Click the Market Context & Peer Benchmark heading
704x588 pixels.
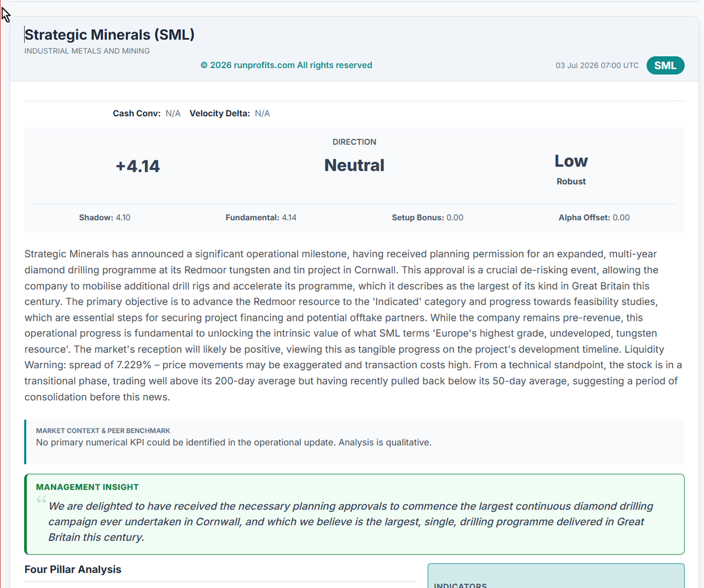(x=103, y=431)
